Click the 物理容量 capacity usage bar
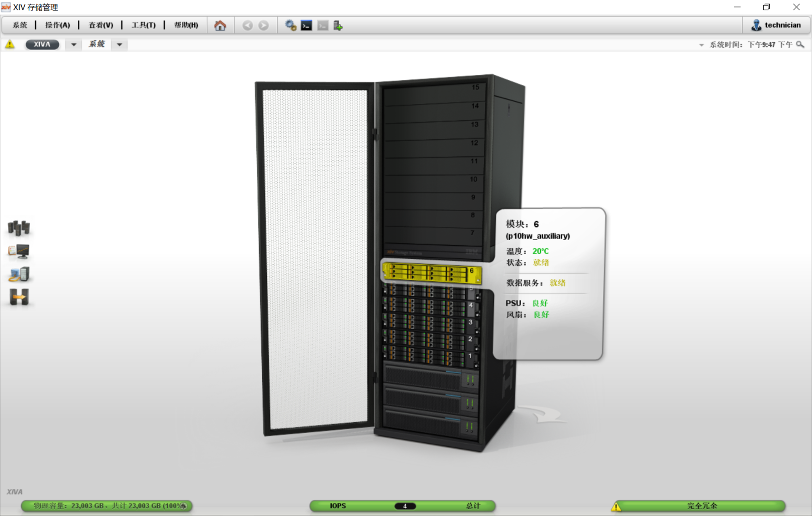The width and height of the screenshot is (812, 516). tap(107, 506)
